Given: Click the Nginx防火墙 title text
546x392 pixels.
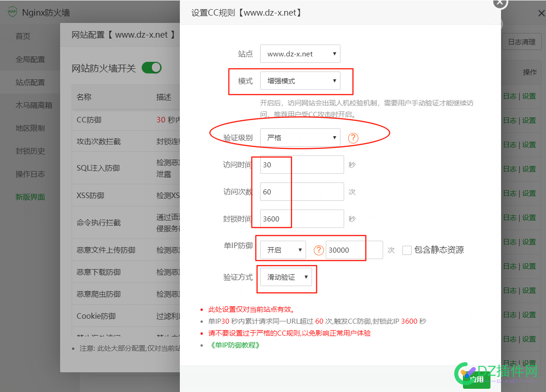Looking at the screenshot, I should click(46, 12).
